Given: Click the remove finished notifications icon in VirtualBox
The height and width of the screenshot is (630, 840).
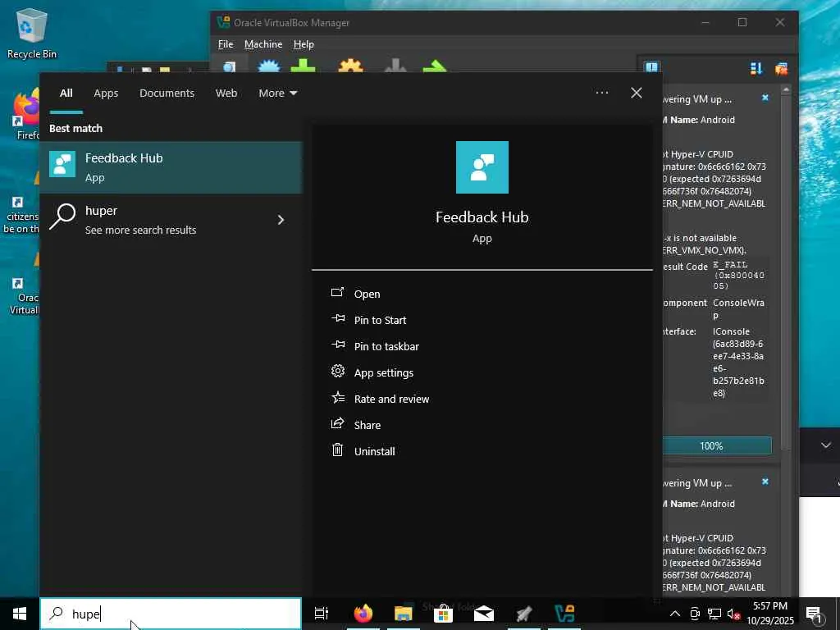Looking at the screenshot, I should click(x=781, y=69).
